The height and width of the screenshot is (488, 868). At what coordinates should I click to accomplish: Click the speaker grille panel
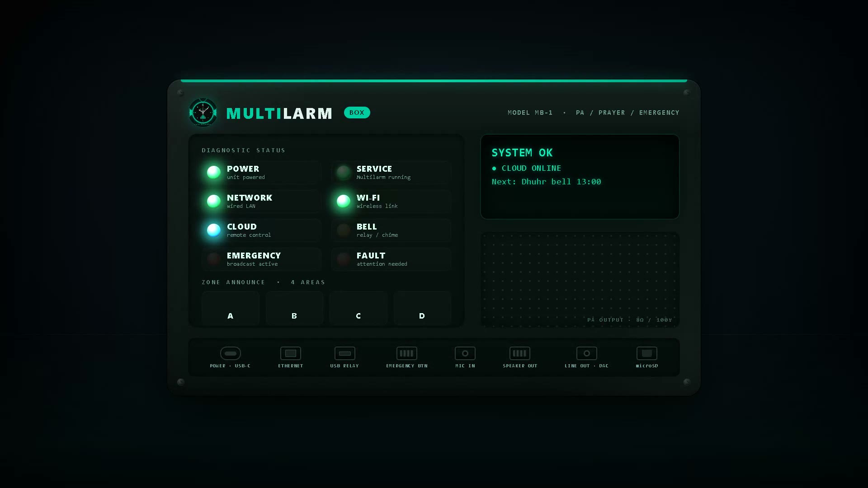pos(580,279)
